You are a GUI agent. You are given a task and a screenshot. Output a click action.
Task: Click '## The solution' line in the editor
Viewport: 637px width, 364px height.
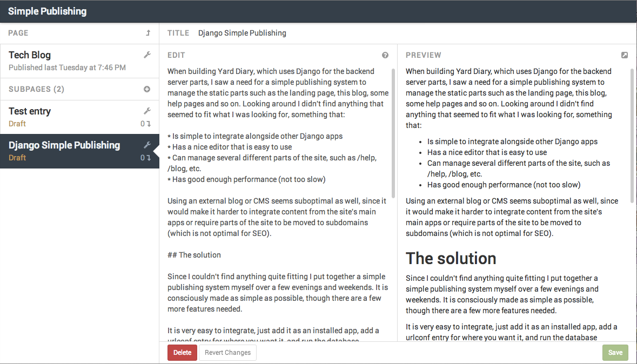194,255
